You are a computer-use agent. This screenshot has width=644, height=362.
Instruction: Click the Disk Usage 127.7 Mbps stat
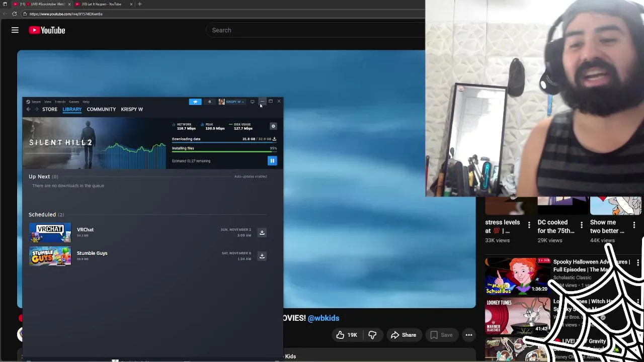241,126
